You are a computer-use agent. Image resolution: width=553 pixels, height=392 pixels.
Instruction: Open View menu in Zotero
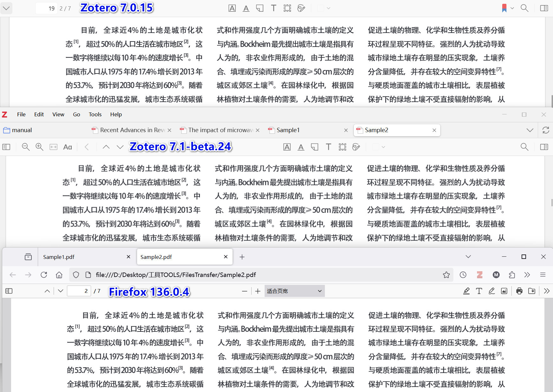tap(58, 114)
